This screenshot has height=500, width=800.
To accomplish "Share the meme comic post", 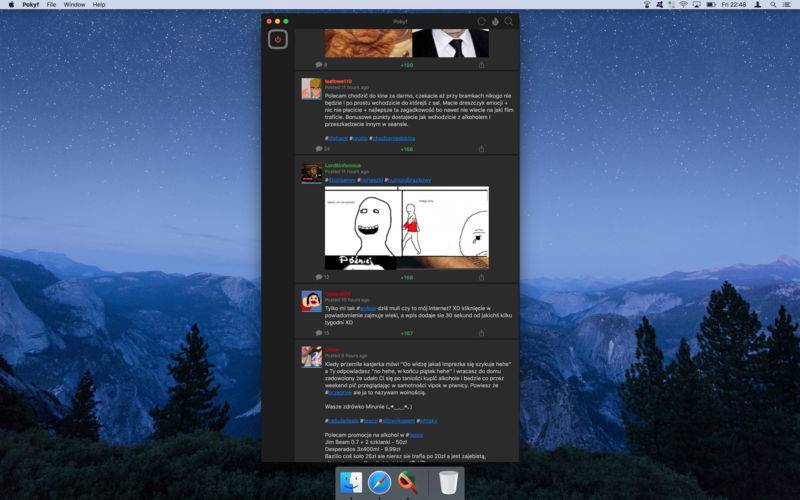I will [481, 277].
